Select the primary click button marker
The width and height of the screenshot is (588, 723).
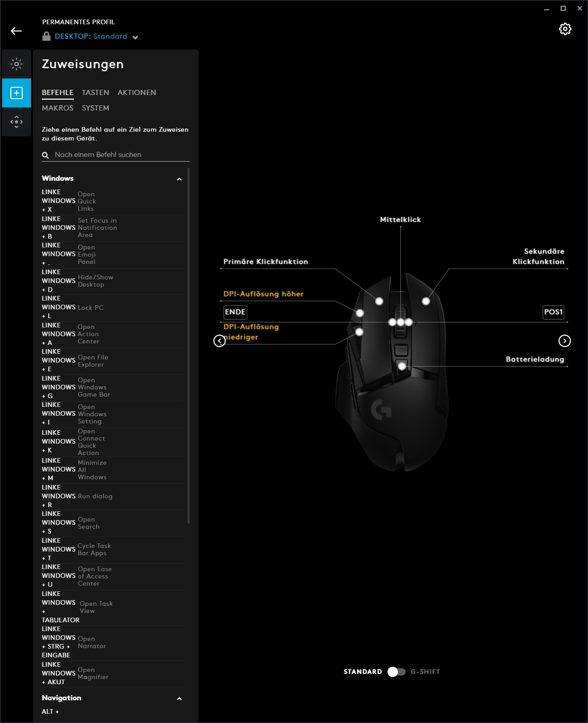coord(379,301)
